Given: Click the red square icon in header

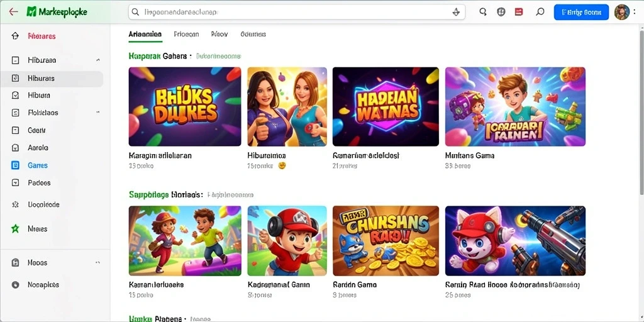Looking at the screenshot, I should (519, 12).
